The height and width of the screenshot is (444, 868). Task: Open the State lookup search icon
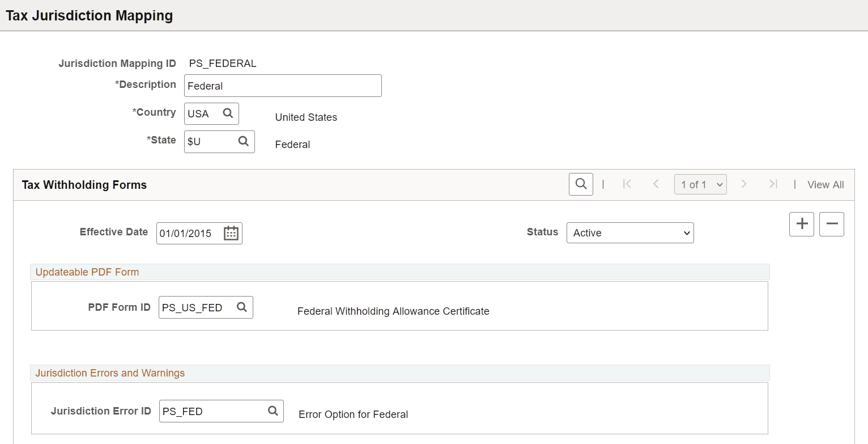(244, 142)
